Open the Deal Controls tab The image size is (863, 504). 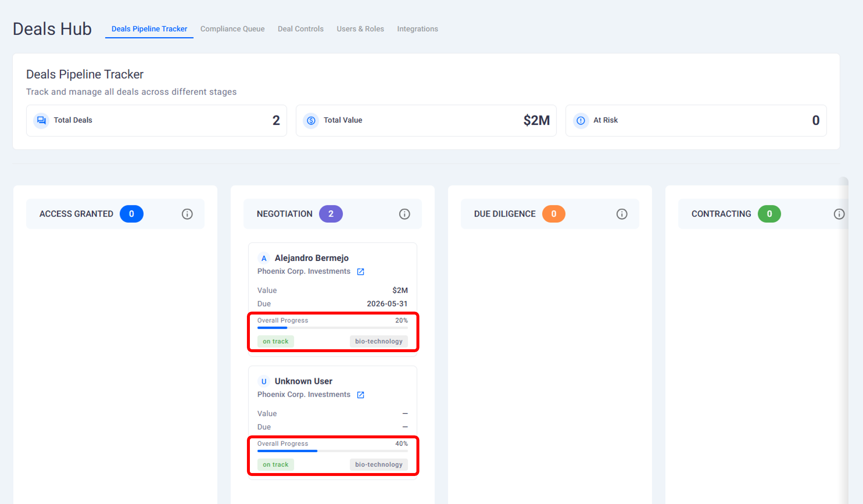coord(301,29)
